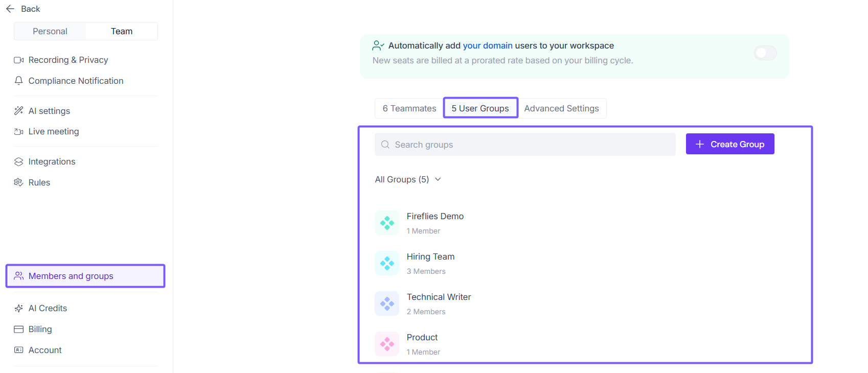Click the AI settings wand icon

click(x=19, y=111)
